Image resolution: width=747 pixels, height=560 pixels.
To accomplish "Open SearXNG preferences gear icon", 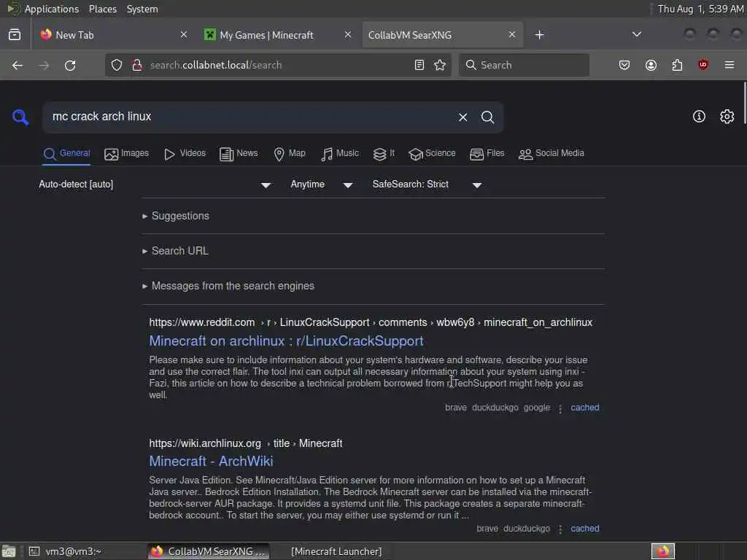I will 727,116.
